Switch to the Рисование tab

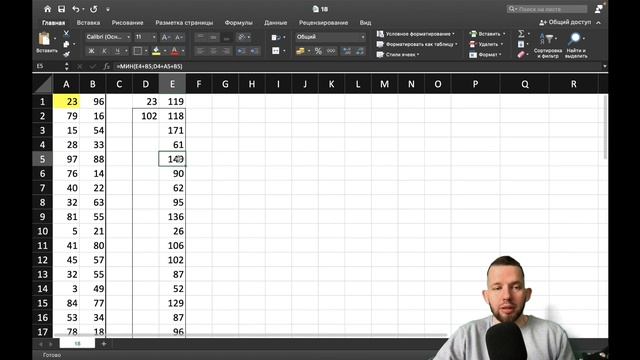127,23
